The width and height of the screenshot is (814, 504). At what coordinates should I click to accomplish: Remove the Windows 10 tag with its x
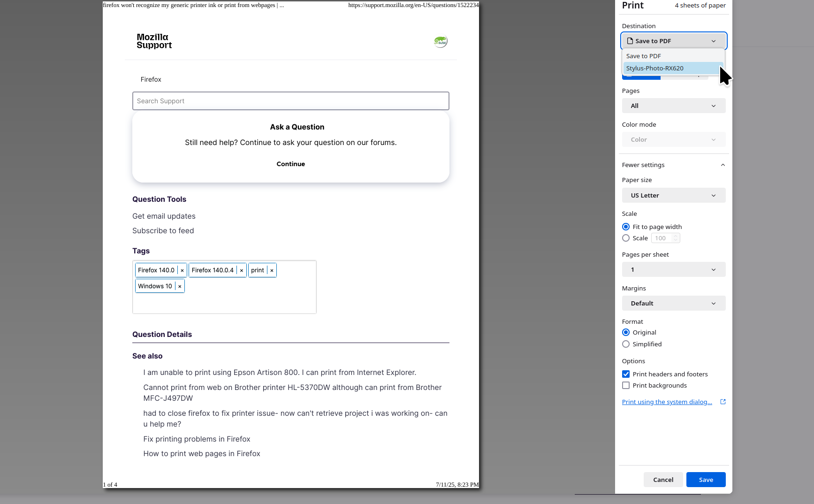(x=180, y=286)
